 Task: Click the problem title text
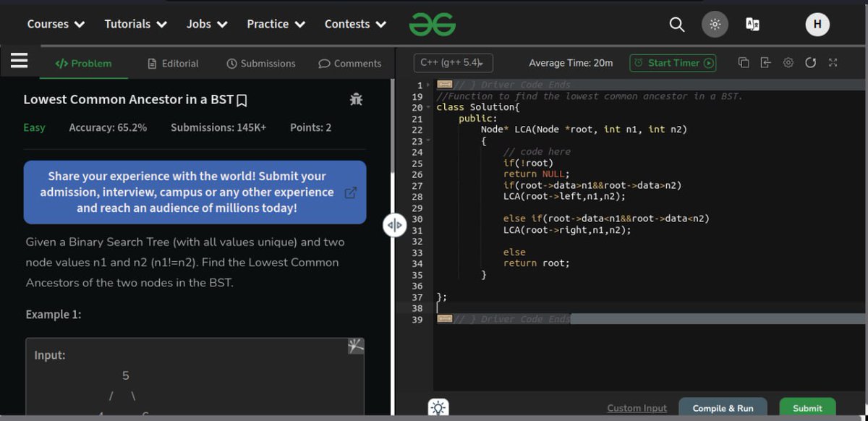click(128, 100)
